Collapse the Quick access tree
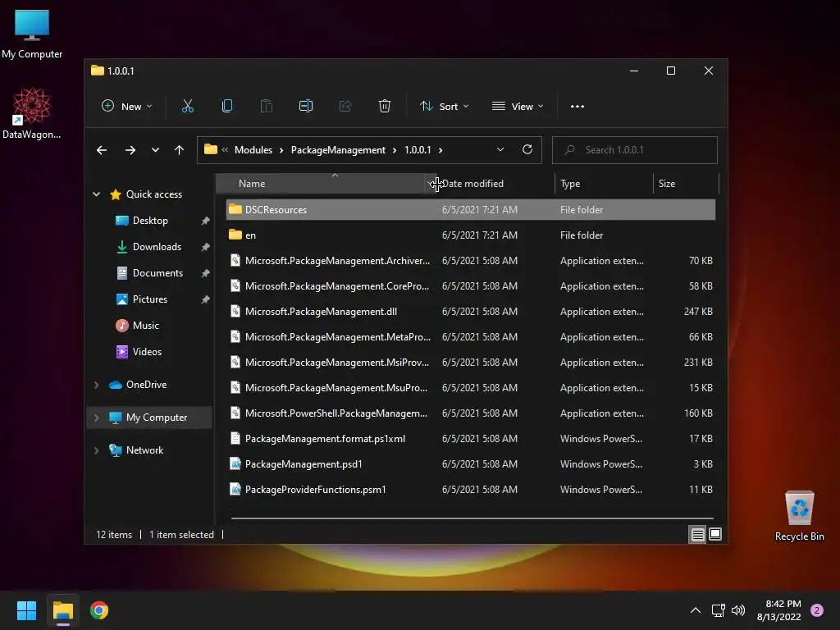This screenshot has width=840, height=630. [97, 194]
